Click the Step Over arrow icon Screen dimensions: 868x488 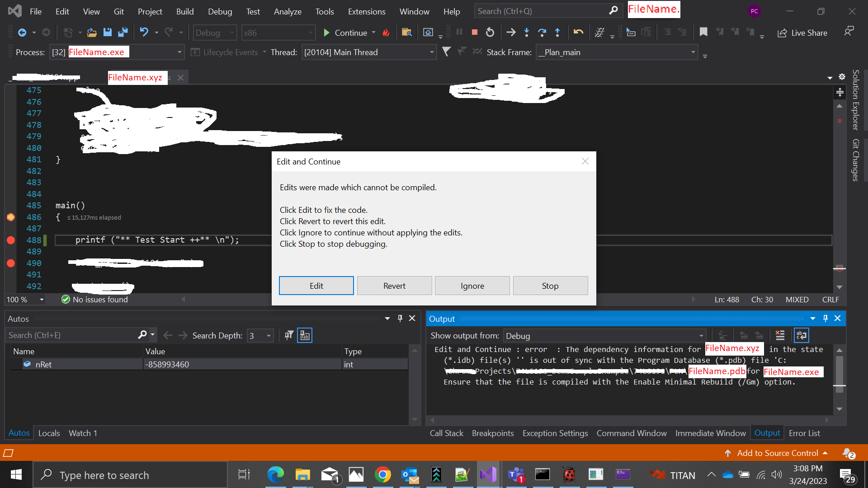point(542,33)
